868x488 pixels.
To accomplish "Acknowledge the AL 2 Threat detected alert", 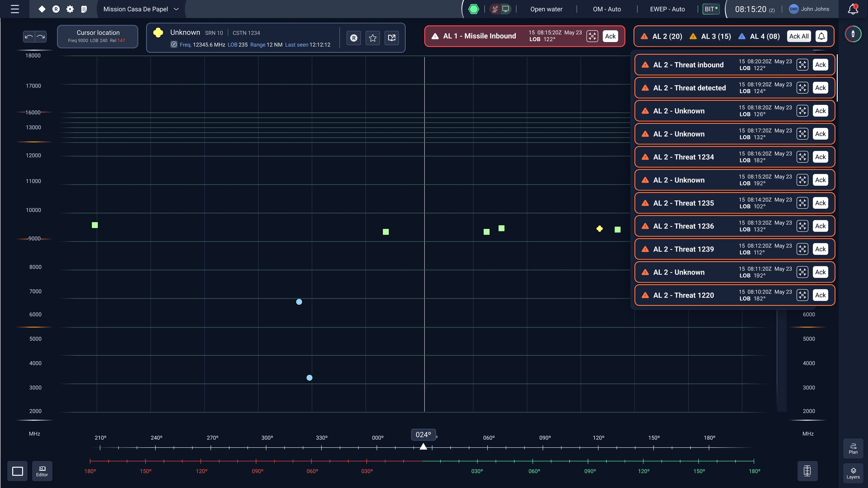I will coord(820,88).
